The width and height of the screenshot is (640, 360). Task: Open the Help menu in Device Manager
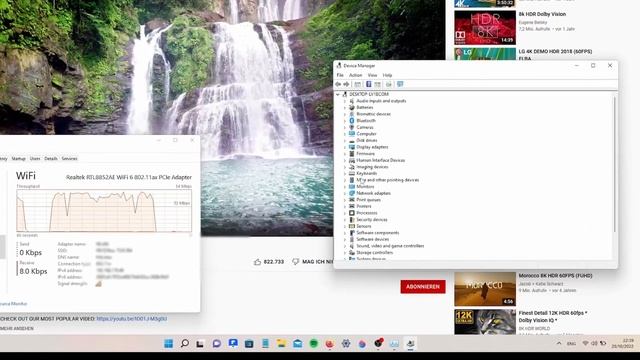[387, 75]
